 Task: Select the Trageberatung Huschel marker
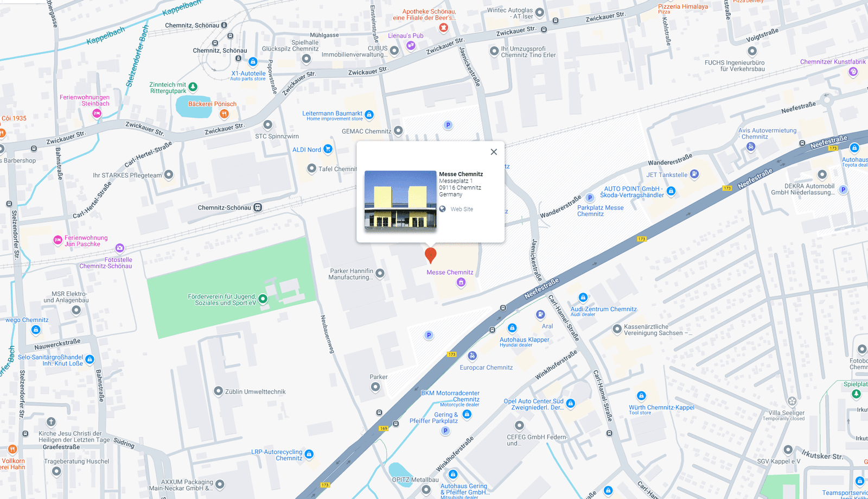(56, 471)
